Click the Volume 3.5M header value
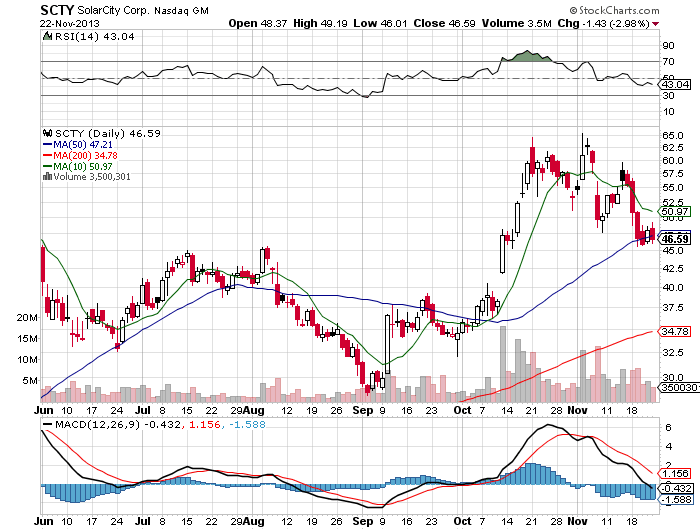The height and width of the screenshot is (530, 700). 517,23
